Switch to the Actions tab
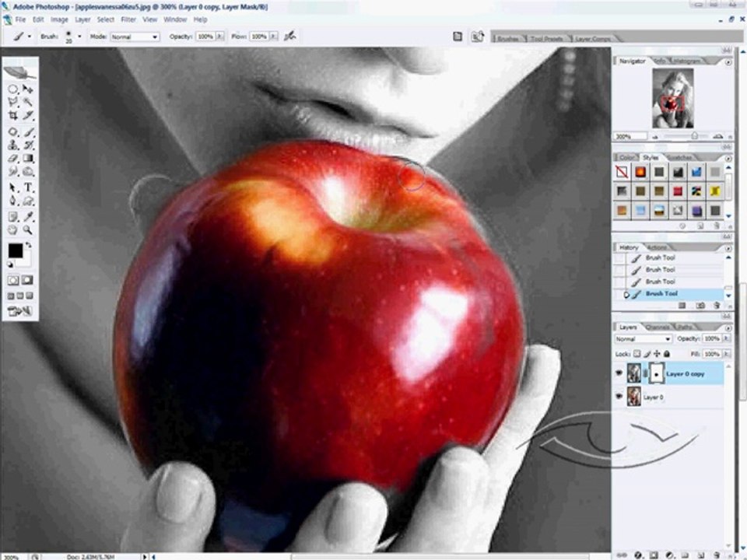The height and width of the screenshot is (560, 747). click(657, 247)
